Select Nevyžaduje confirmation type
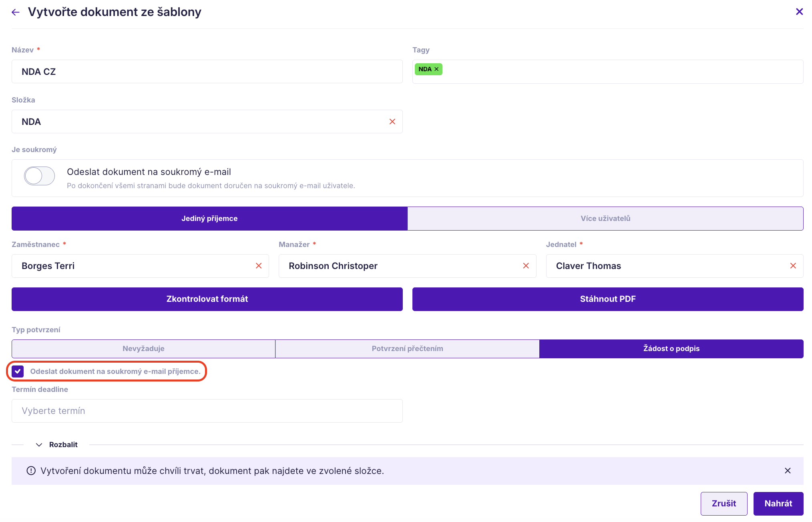 coord(143,349)
